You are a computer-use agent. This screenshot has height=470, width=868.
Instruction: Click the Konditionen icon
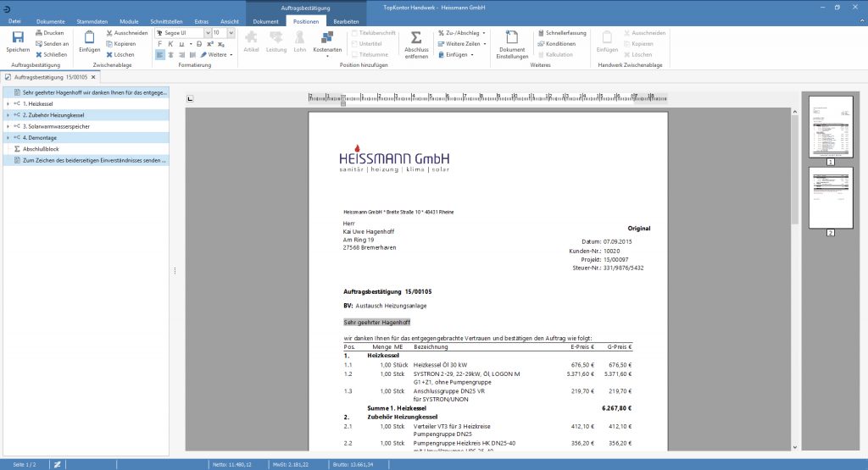[541, 44]
